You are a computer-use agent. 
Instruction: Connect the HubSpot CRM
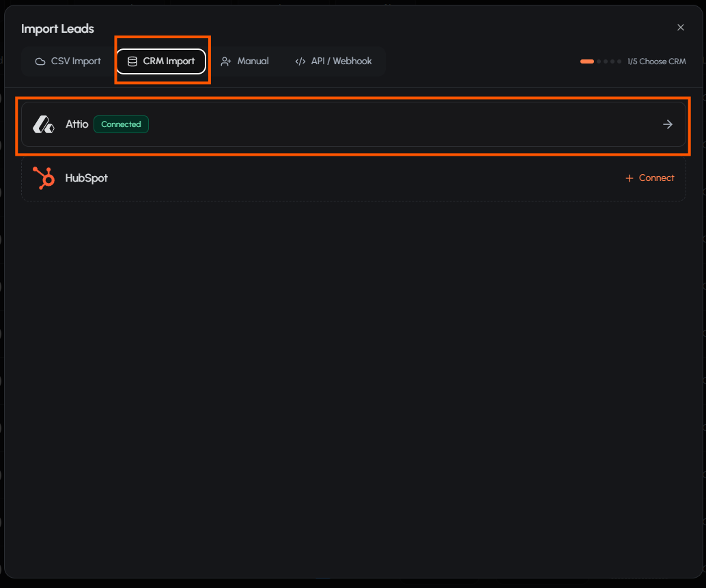tap(650, 178)
